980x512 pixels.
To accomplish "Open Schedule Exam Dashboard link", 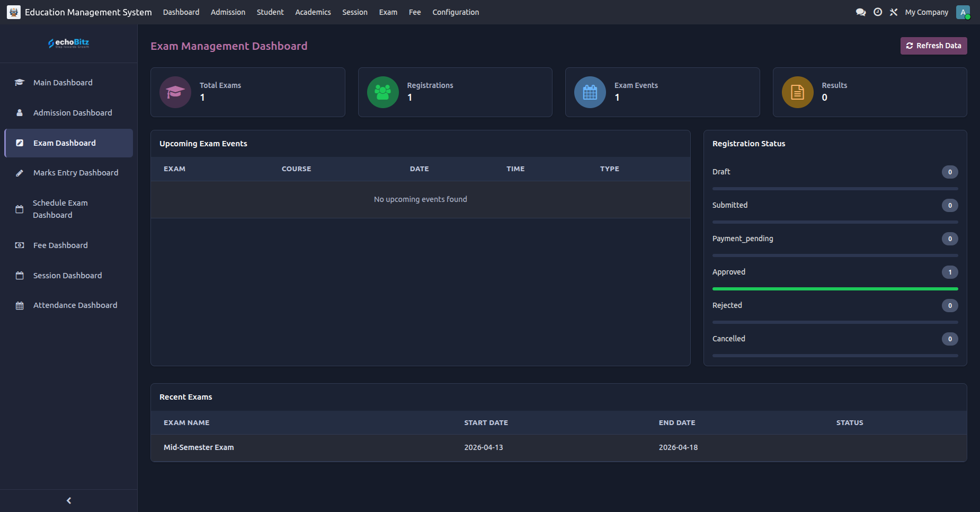I will [69, 209].
